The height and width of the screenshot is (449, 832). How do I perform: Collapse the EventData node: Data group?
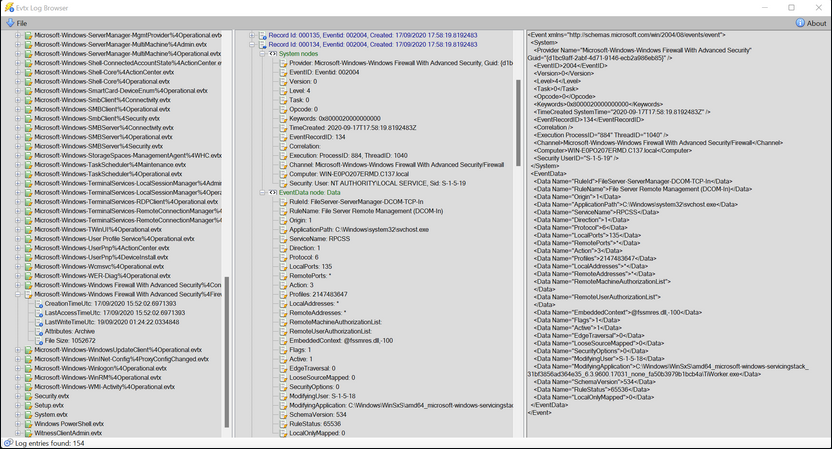click(x=262, y=193)
